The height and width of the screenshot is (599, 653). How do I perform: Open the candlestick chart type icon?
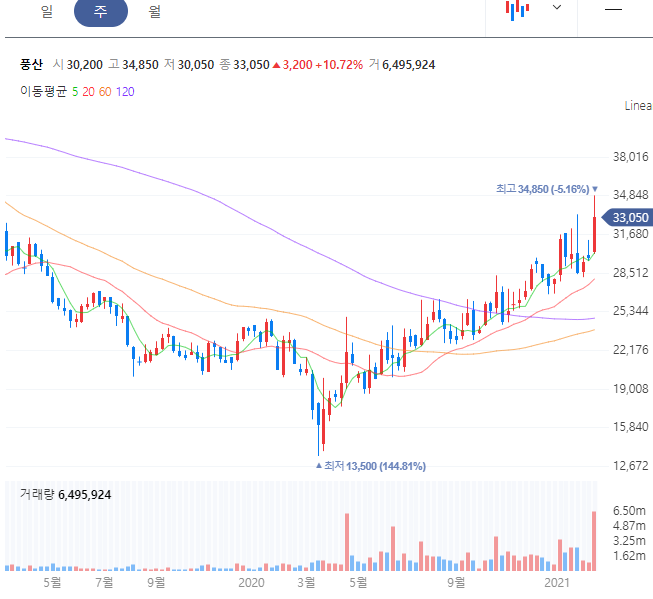point(517,9)
